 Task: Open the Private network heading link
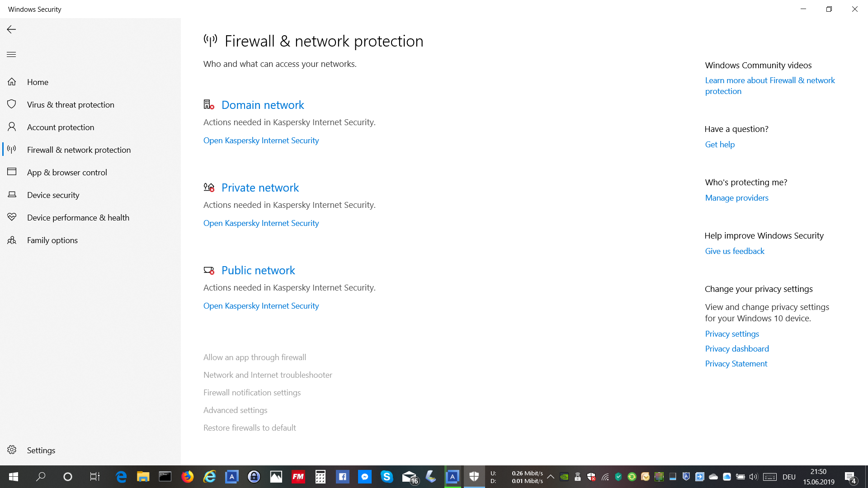click(260, 188)
